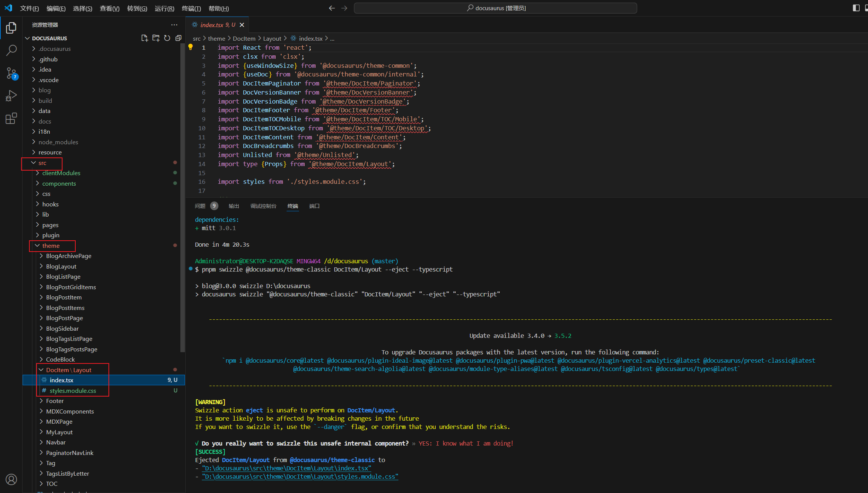Toggle the primary sidebar layout icon
This screenshot has height=493, width=868.
click(x=856, y=8)
